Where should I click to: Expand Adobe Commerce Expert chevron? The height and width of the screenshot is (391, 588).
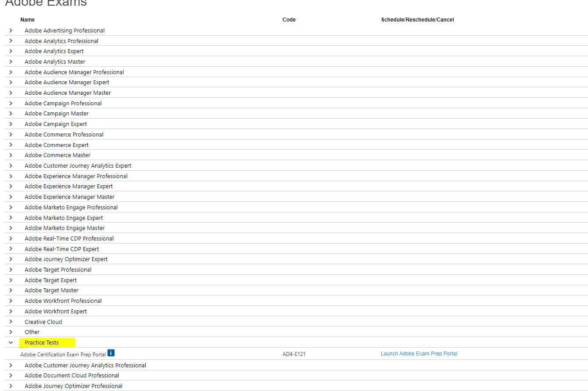coord(11,145)
